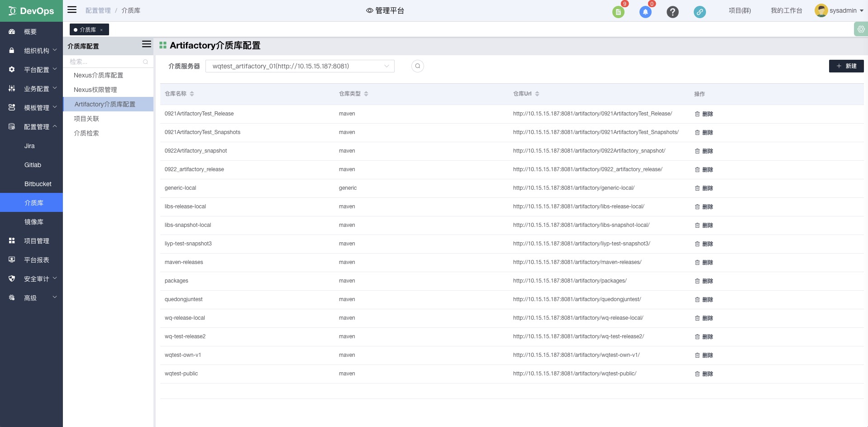The image size is (868, 427).
Task: Select Nexus介质库配置 item
Action: pos(108,75)
